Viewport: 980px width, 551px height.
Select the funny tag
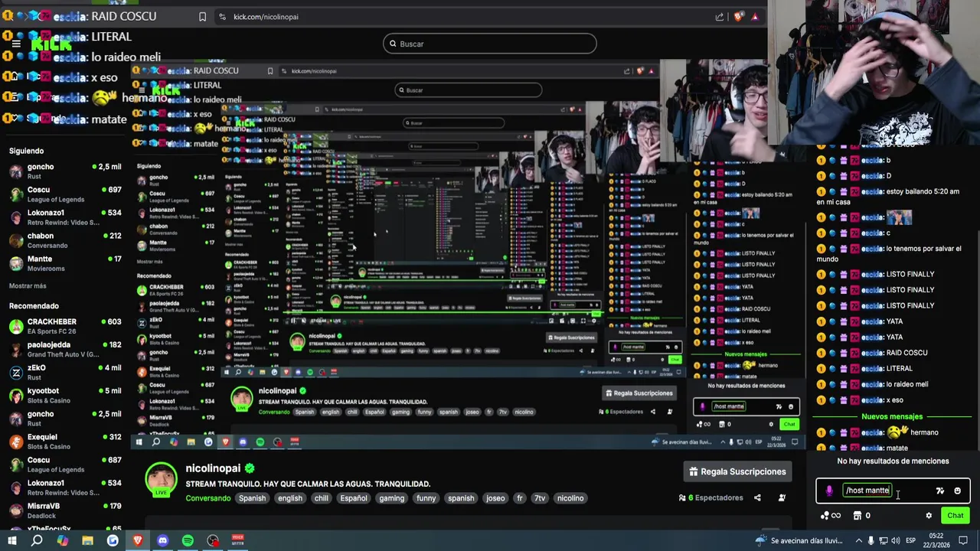[x=426, y=498]
